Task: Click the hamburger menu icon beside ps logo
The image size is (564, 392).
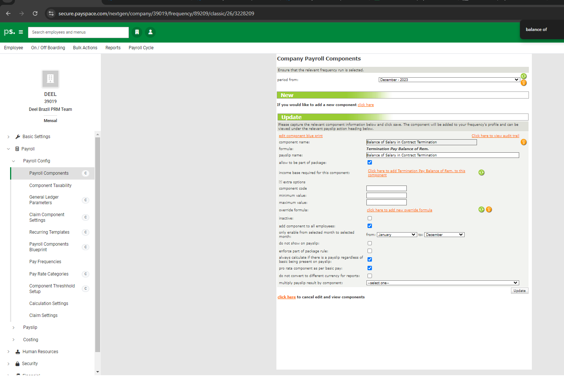Action: [21, 32]
